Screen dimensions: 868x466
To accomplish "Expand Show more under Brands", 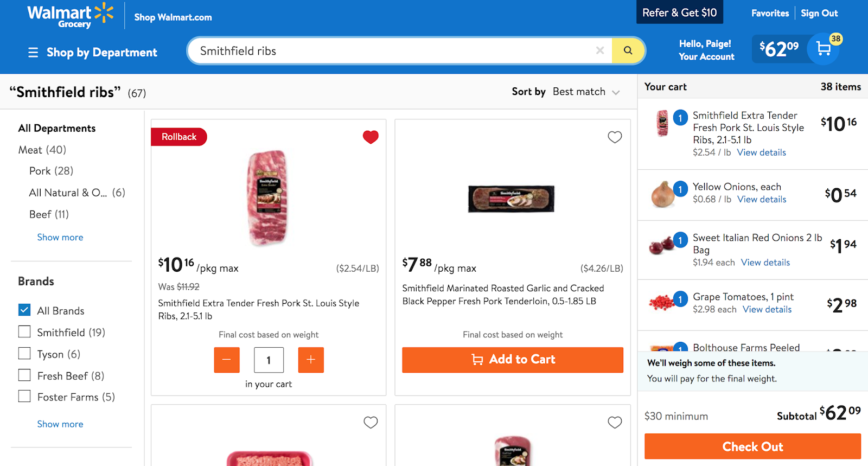I will click(60, 424).
